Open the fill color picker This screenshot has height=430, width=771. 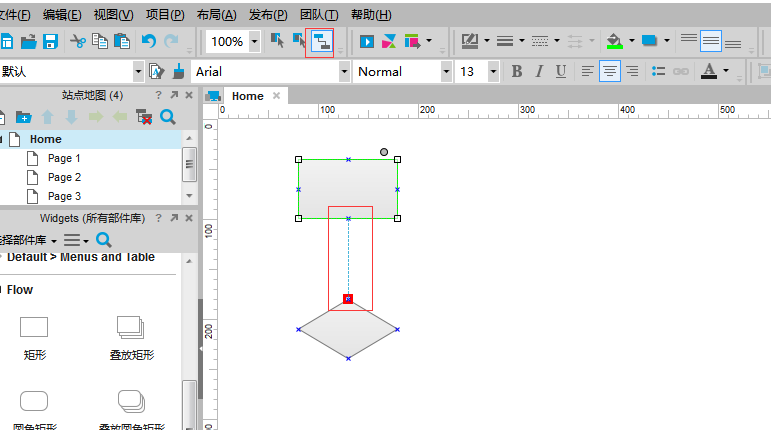click(615, 41)
